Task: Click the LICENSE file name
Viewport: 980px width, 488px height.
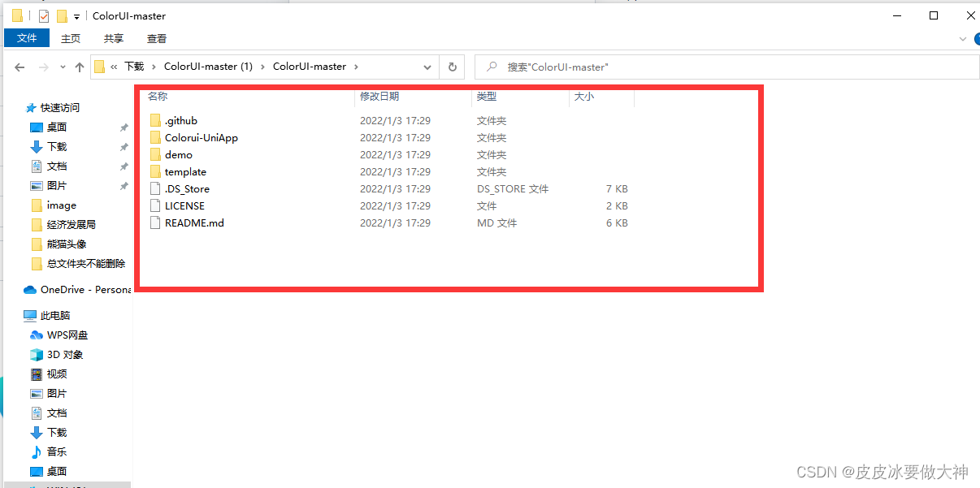Action: (x=184, y=206)
